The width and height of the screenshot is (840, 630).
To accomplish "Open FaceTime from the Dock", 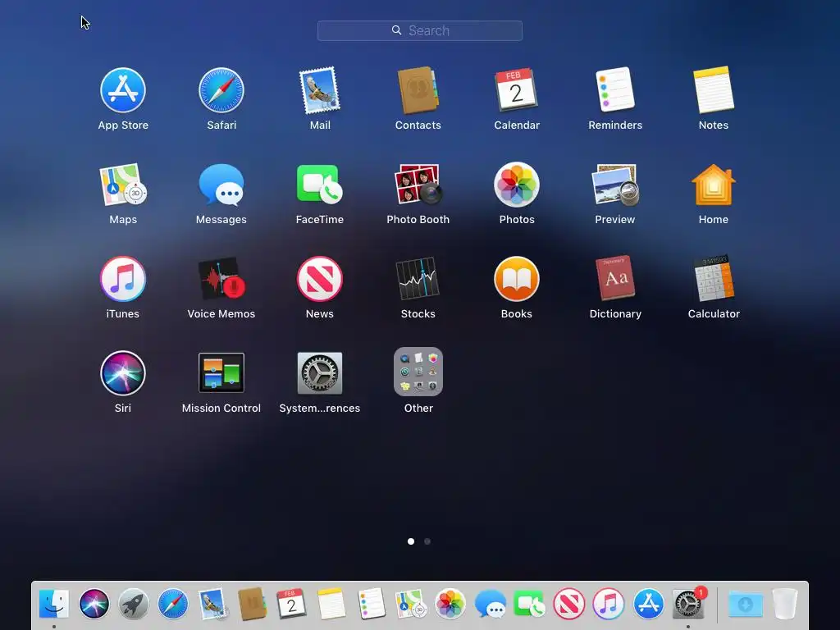I will tap(529, 604).
